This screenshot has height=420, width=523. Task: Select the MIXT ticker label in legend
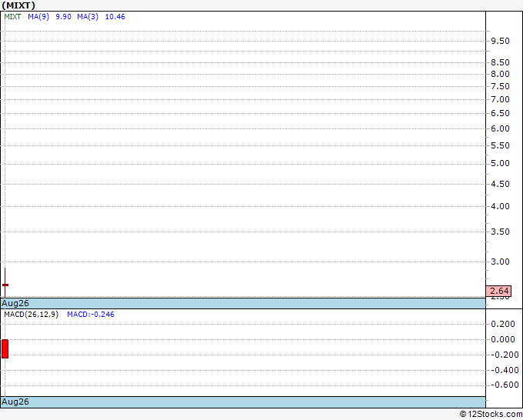pos(12,17)
